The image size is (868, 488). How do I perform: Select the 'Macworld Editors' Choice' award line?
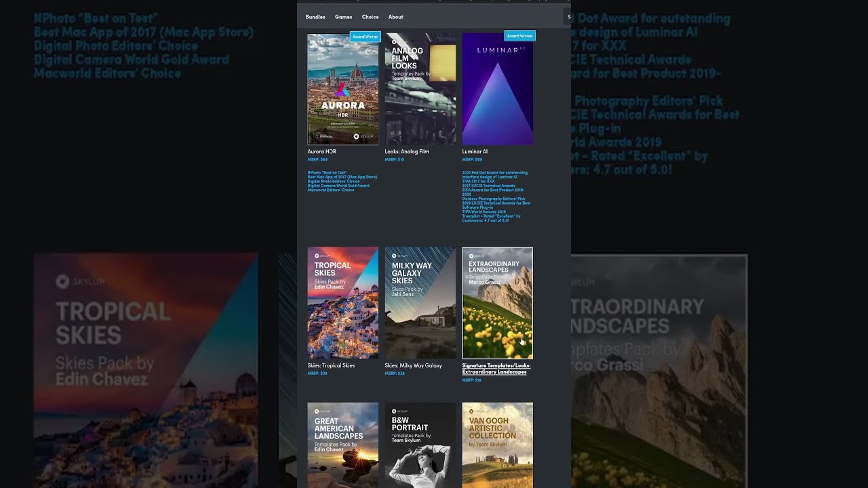[331, 190]
